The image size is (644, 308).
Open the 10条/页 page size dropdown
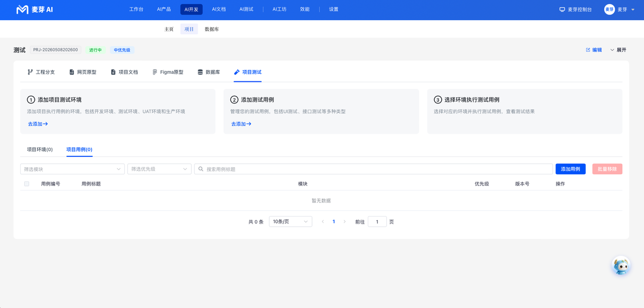click(x=291, y=222)
